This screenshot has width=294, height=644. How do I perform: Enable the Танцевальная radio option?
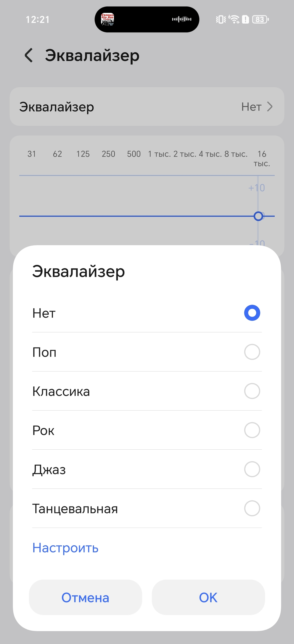tap(252, 508)
